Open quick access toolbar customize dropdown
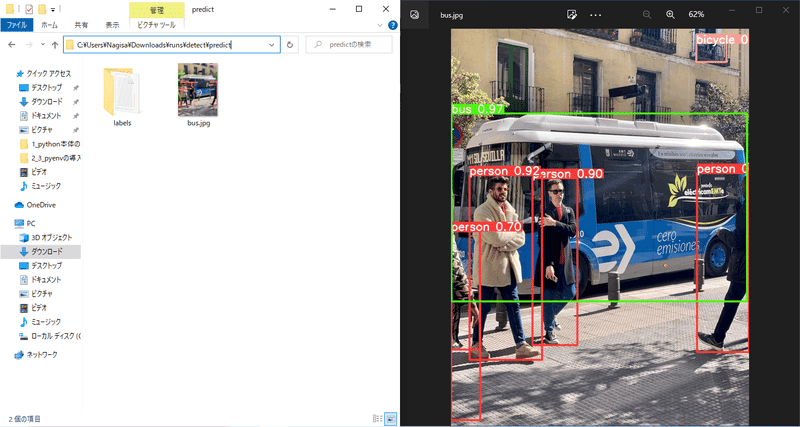Screen dimensions: 800x427 click(53, 9)
